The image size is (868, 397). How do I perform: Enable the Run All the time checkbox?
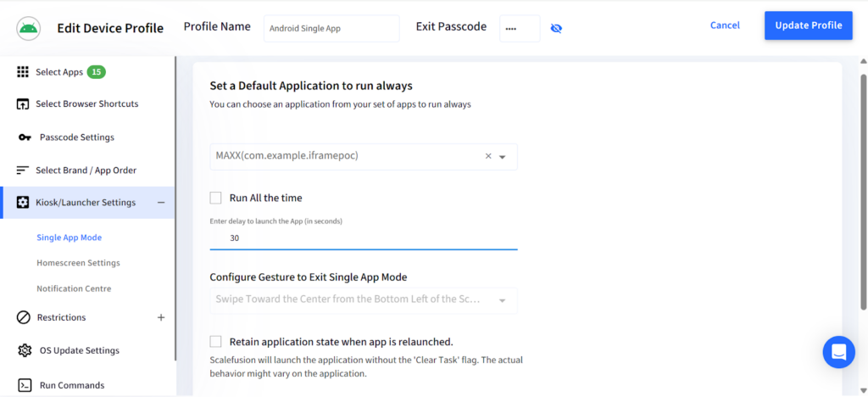point(216,198)
